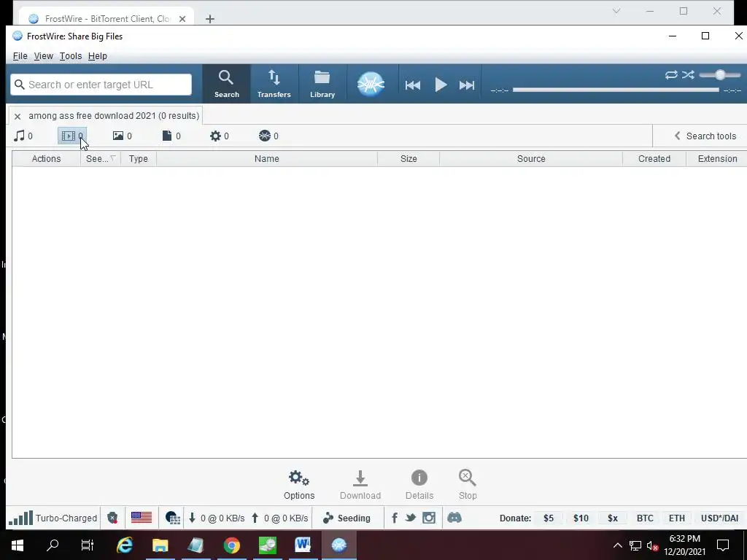Donate $10 to FrostWire
Screen dimensions: 747x560
click(x=581, y=518)
